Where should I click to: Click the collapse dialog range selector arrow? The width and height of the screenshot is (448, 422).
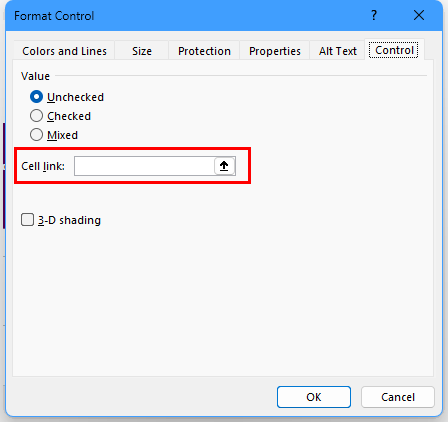click(x=224, y=166)
